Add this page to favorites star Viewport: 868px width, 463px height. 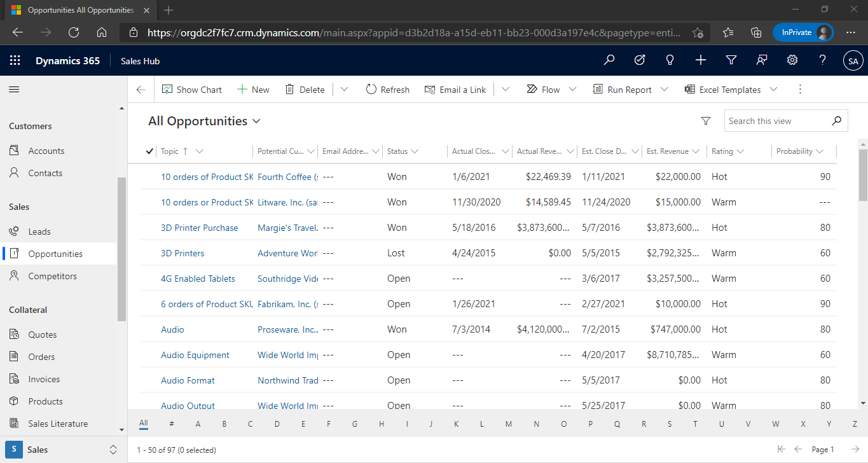(x=698, y=32)
